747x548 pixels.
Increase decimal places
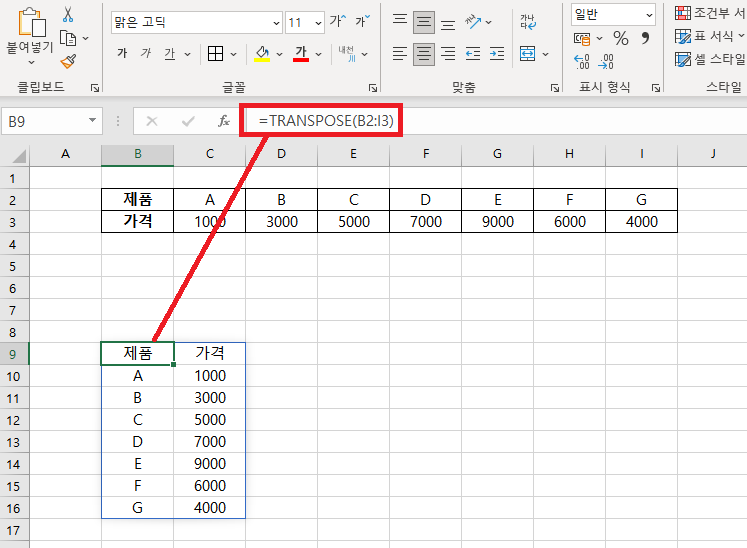click(x=582, y=61)
